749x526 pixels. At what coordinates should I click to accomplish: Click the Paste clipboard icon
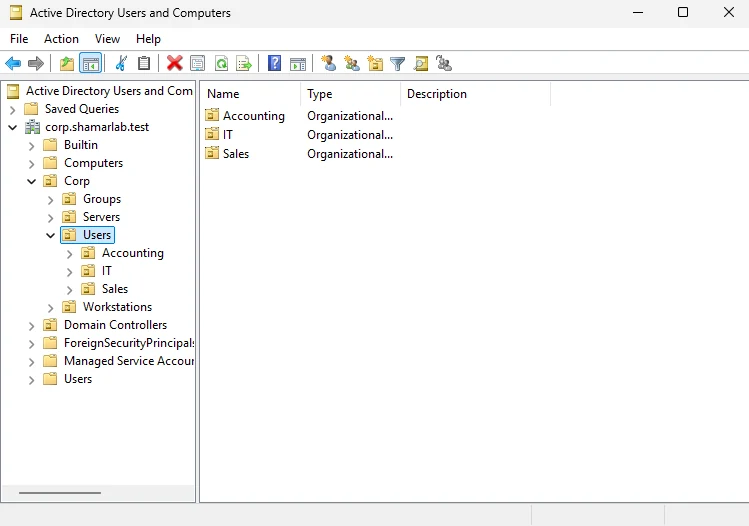(144, 63)
